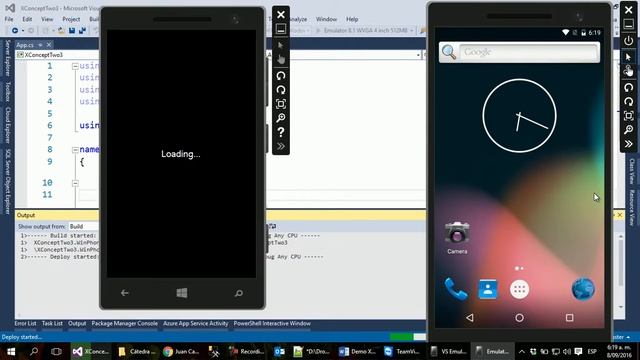Open the Show output from Build dropdown
The height and width of the screenshot is (360, 640).
pyautogui.click(x=84, y=227)
